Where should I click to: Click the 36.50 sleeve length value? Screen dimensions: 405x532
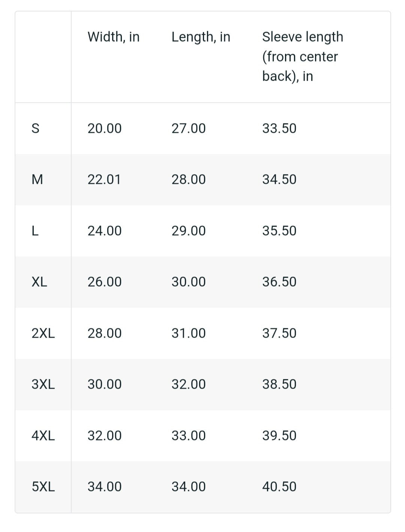pos(279,282)
